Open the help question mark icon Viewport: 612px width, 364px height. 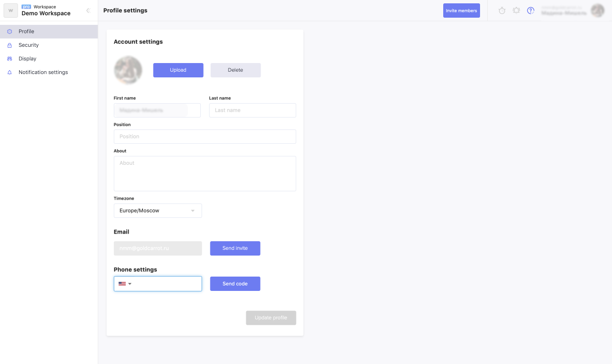click(x=531, y=11)
